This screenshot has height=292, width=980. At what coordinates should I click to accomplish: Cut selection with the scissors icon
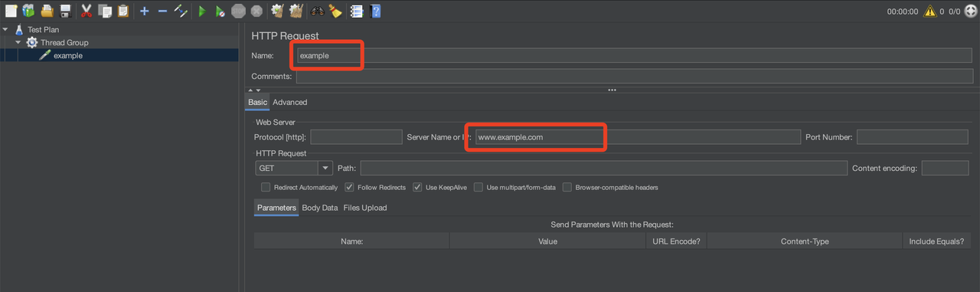tap(87, 11)
